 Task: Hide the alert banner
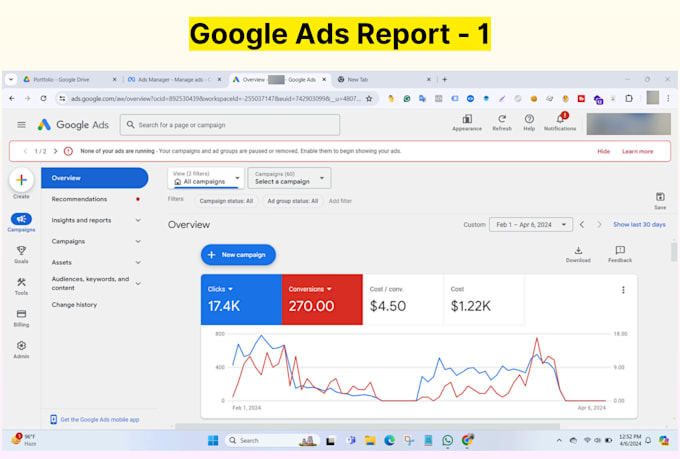click(603, 151)
